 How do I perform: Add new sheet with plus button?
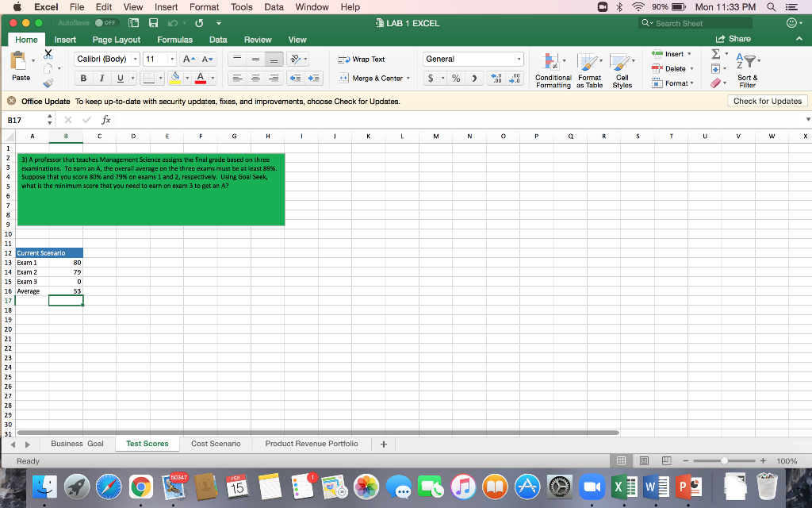384,444
